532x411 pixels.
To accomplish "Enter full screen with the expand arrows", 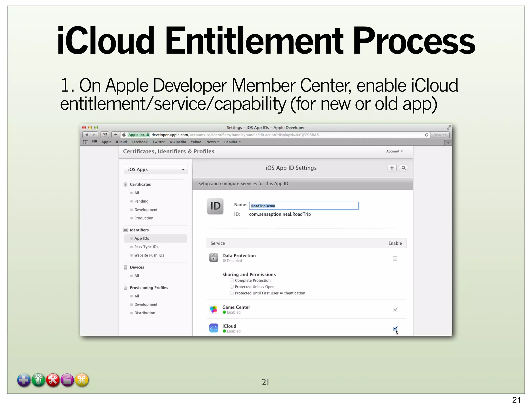I will click(448, 127).
